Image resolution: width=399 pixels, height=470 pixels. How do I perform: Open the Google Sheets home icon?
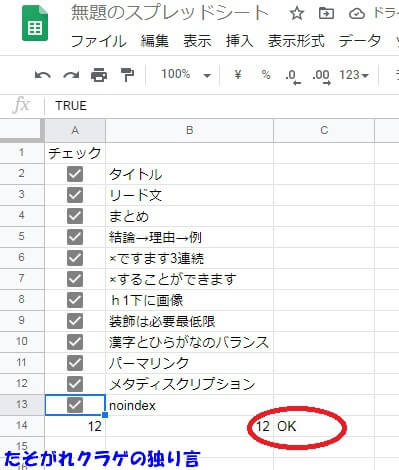(35, 23)
